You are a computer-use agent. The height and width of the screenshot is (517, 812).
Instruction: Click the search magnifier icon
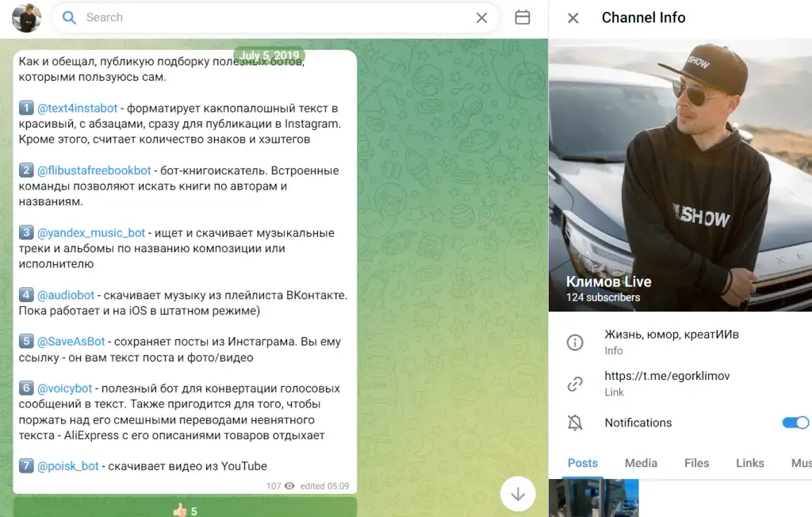[x=69, y=17]
